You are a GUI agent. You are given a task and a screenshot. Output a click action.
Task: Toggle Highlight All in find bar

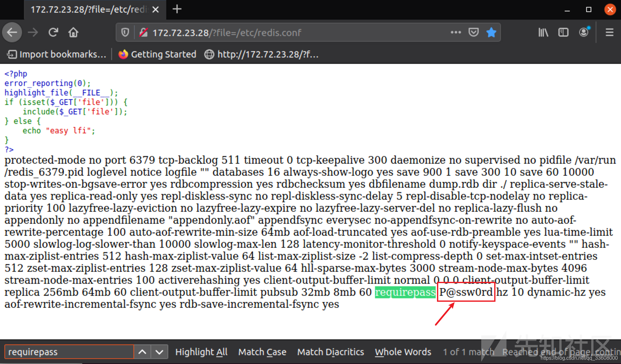(201, 352)
